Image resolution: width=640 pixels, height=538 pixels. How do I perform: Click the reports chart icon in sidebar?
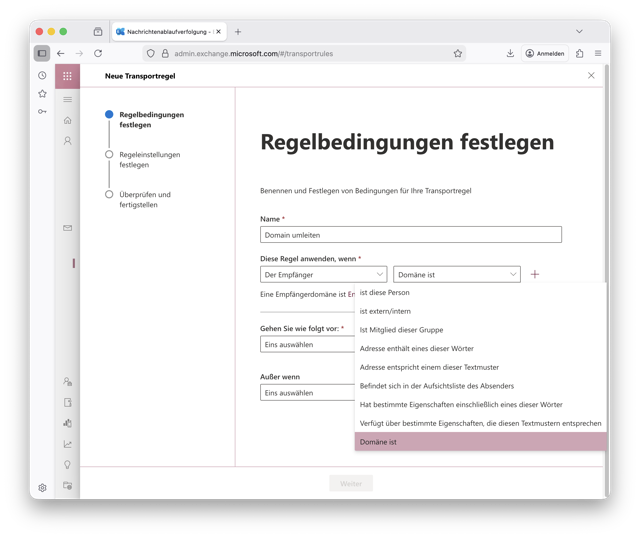pos(68,444)
